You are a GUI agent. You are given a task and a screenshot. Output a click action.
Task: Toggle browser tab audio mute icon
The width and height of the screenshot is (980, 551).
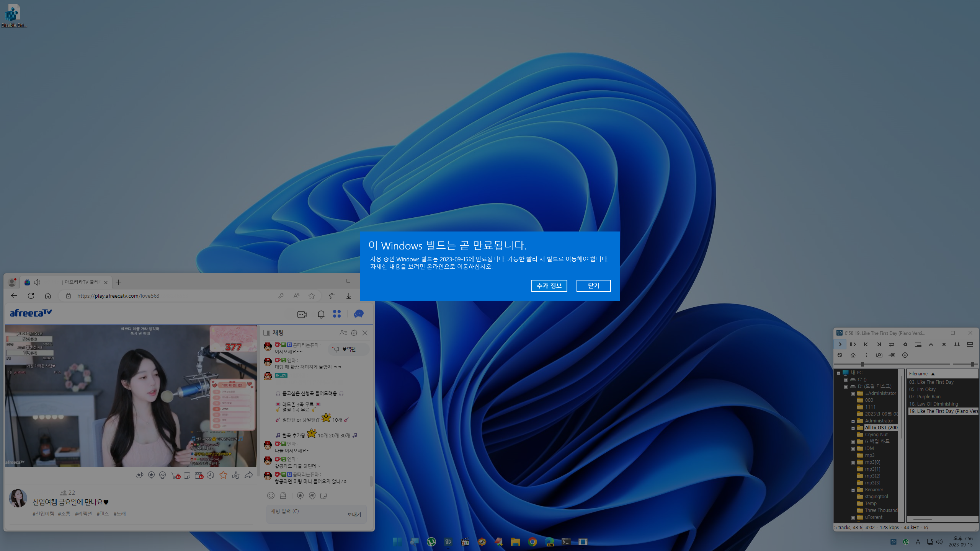click(37, 282)
